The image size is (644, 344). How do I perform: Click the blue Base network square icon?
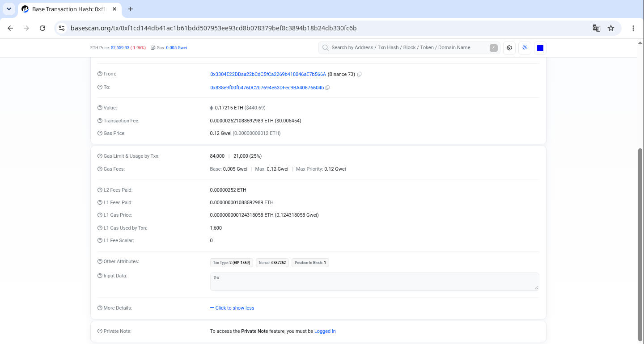pyautogui.click(x=540, y=48)
